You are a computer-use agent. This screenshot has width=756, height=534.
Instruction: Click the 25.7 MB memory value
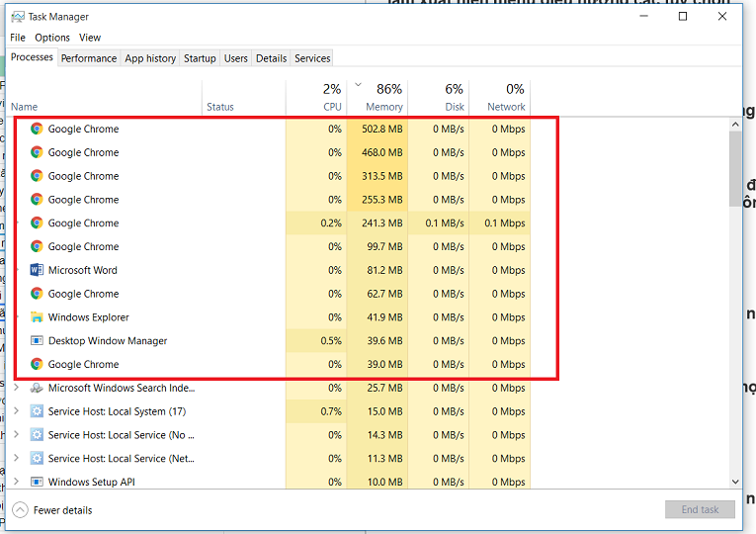click(384, 388)
